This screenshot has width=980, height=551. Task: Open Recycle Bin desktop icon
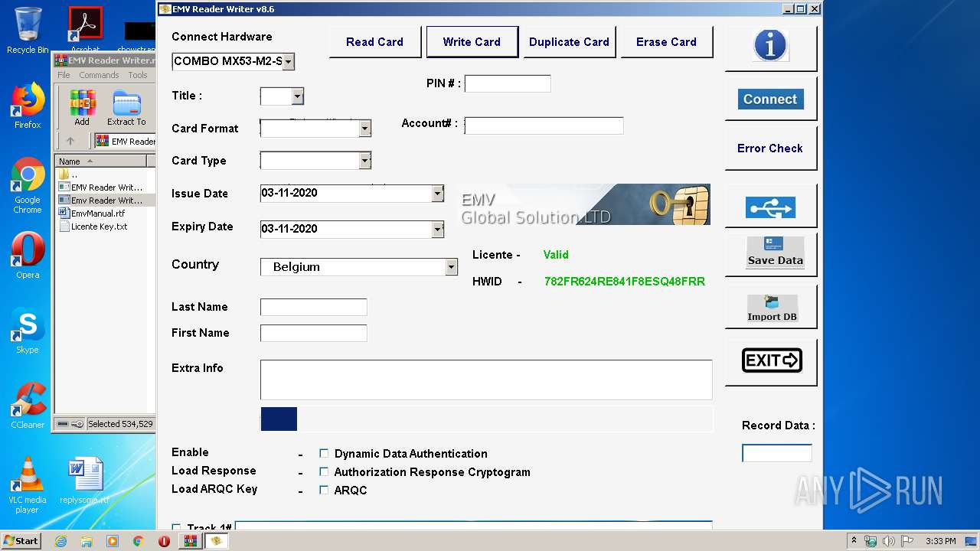pyautogui.click(x=28, y=31)
